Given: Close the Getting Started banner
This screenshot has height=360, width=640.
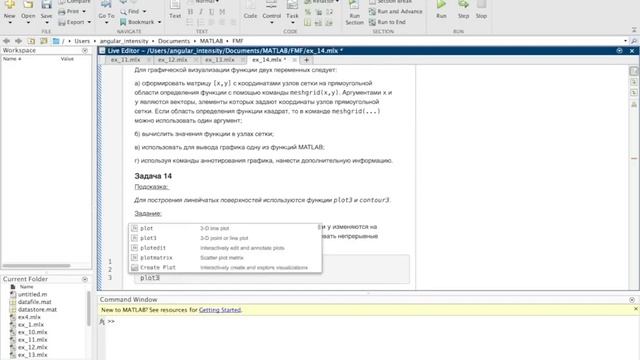Looking at the screenshot, I should click(x=636, y=309).
